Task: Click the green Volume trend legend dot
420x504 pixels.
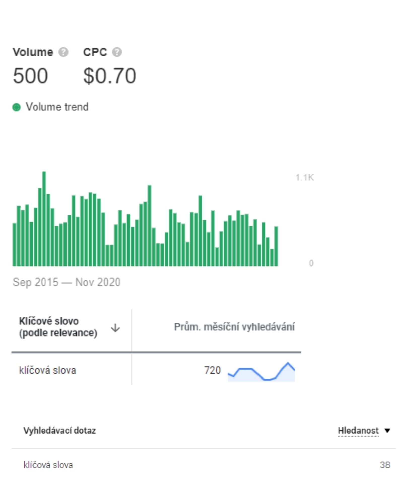Action: click(x=16, y=107)
